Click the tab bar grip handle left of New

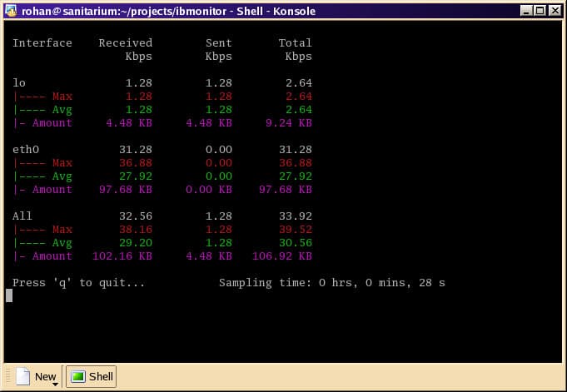9,376
